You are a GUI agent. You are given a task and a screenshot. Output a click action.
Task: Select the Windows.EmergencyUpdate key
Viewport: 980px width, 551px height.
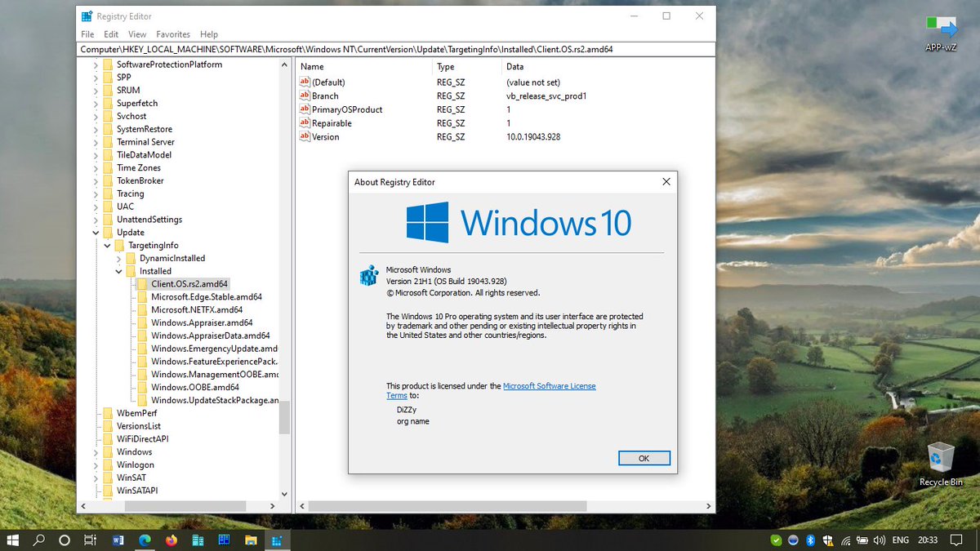(214, 349)
